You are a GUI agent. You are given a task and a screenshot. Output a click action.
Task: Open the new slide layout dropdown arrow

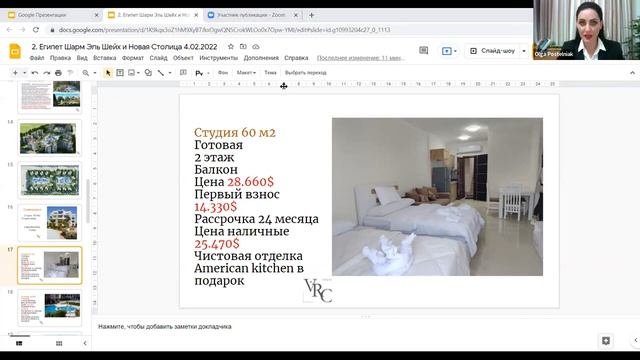coord(24,73)
